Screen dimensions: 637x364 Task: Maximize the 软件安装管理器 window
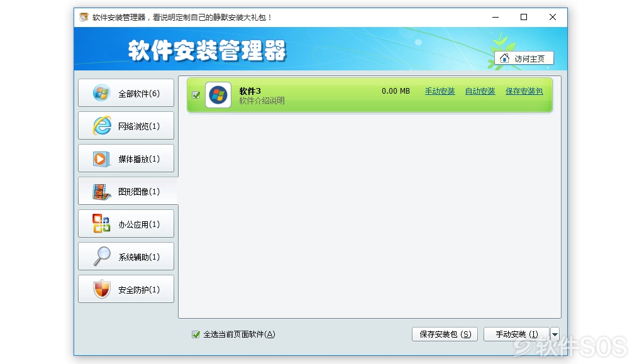pos(524,17)
